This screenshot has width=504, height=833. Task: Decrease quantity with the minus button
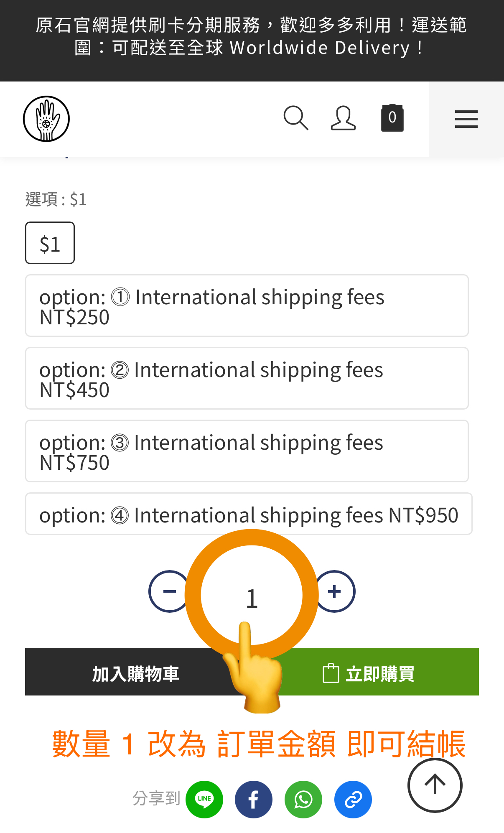coord(168,591)
